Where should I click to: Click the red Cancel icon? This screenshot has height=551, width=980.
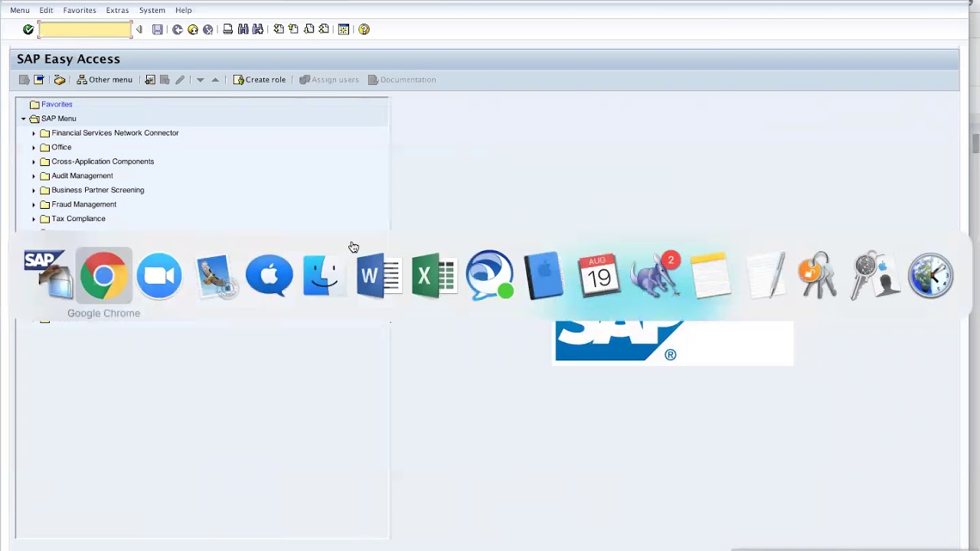[x=207, y=29]
